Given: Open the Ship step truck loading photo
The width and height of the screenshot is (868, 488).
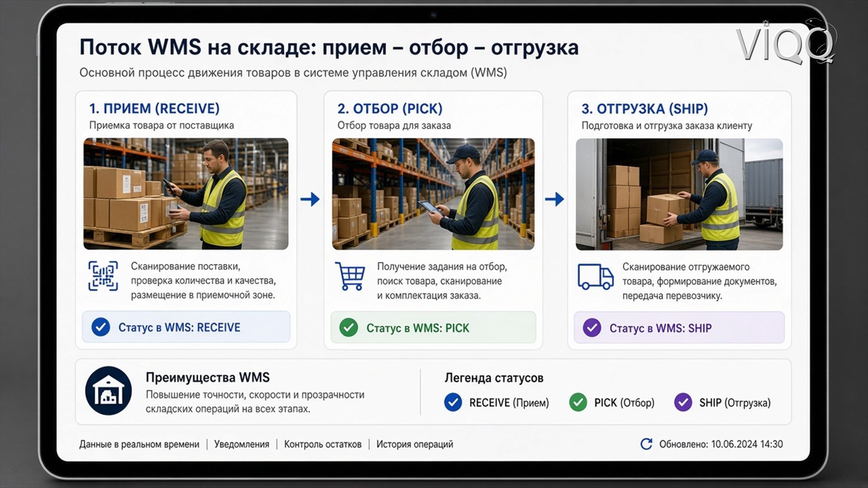Looking at the screenshot, I should click(x=679, y=194).
